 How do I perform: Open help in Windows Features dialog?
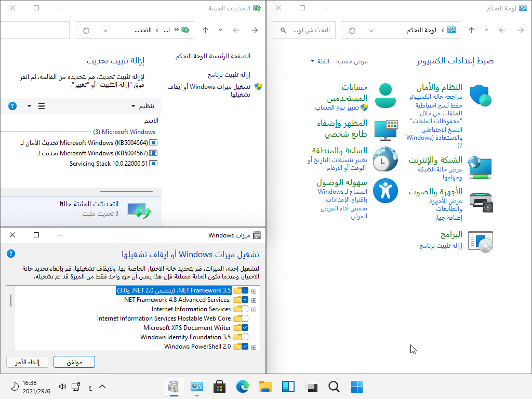(11, 254)
